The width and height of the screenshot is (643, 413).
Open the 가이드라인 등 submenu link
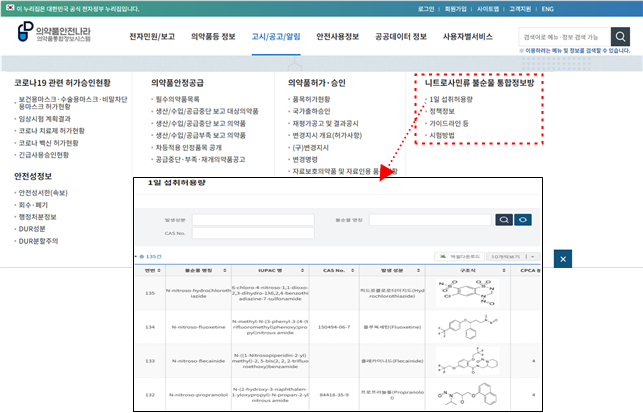pyautogui.click(x=449, y=123)
